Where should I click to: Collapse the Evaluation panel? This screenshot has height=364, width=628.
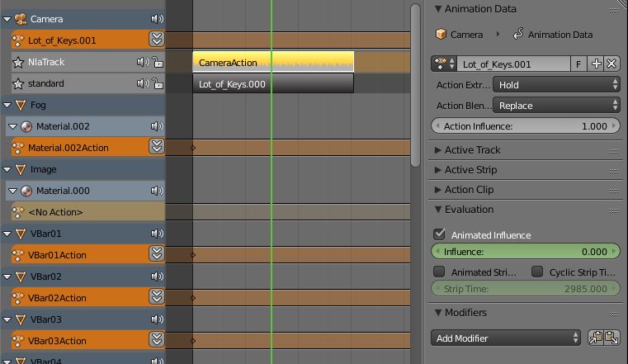click(x=437, y=210)
